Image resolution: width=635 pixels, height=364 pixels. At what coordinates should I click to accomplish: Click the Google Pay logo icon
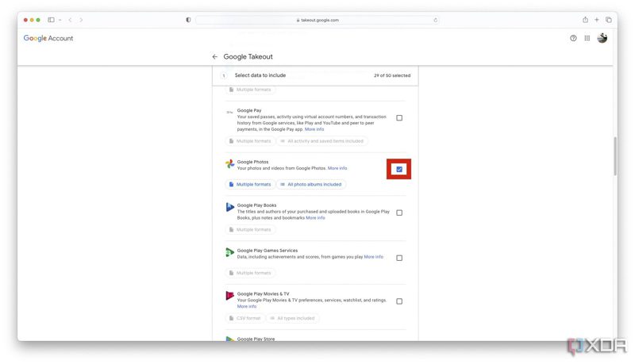click(x=229, y=112)
